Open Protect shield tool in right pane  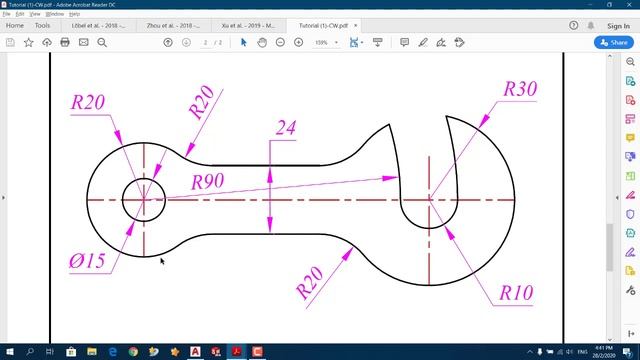click(x=630, y=214)
